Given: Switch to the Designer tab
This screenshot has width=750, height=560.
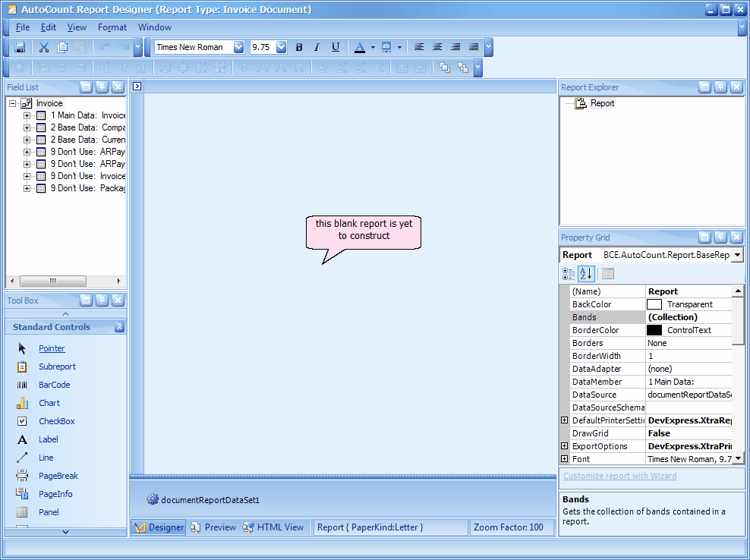Looking at the screenshot, I should pyautogui.click(x=159, y=527).
